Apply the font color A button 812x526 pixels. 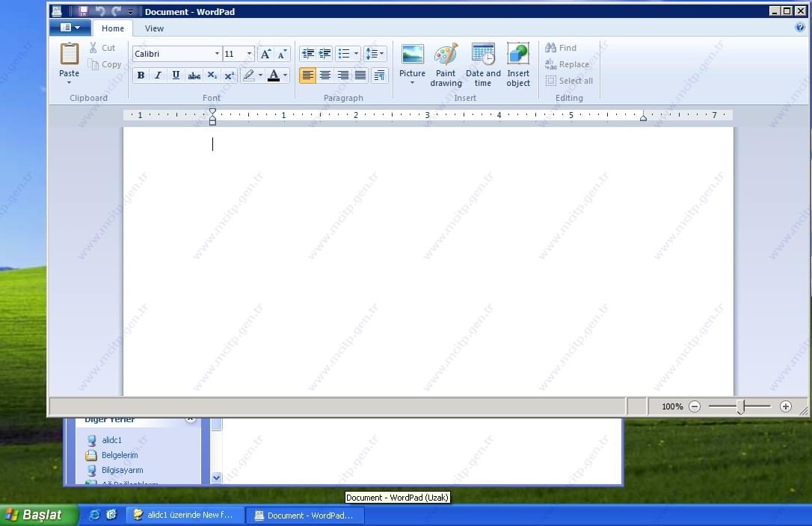click(x=274, y=75)
